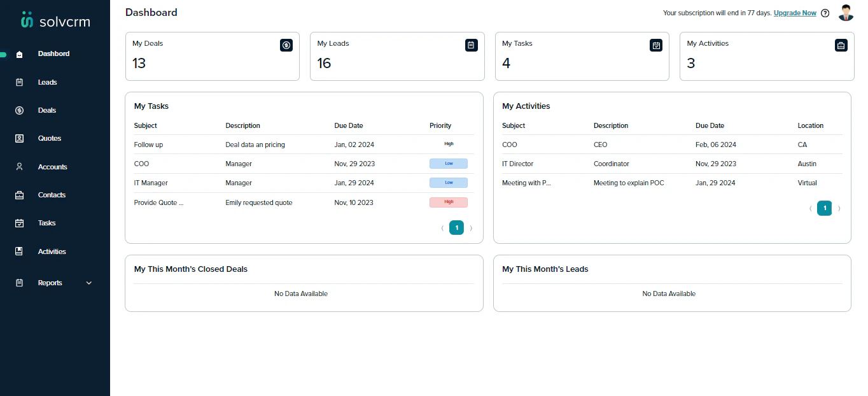868x396 pixels.
Task: Click the calendar icon on the My Tasks card
Action: (655, 45)
